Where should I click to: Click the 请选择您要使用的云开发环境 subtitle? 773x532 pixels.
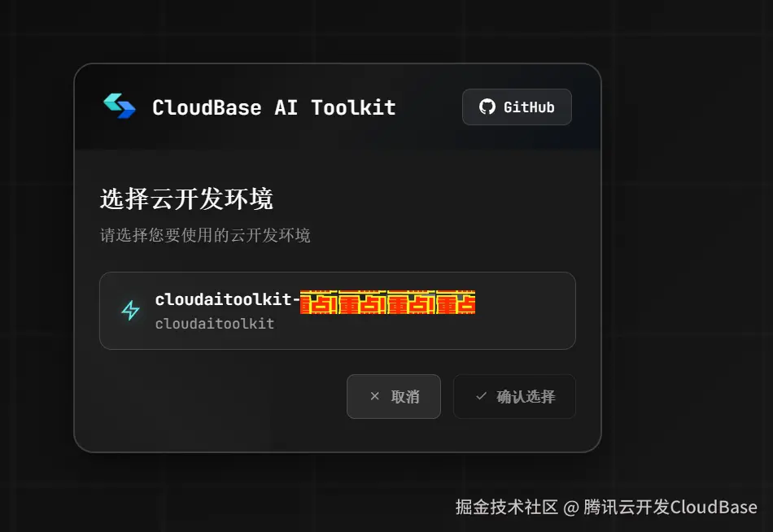click(x=205, y=235)
